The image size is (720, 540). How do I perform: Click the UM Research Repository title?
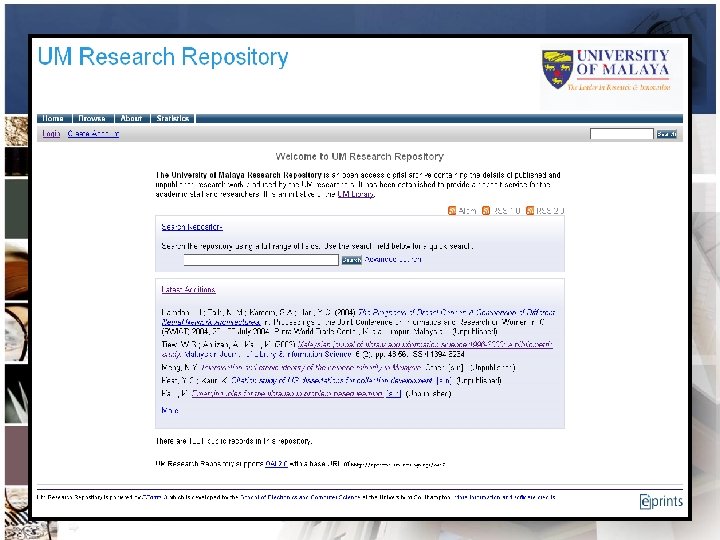163,57
